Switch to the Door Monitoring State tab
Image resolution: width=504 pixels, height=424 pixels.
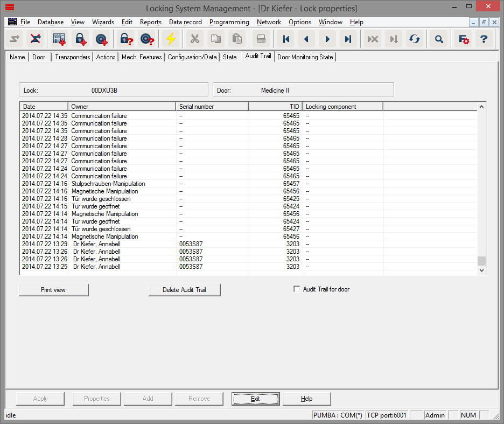coord(305,56)
